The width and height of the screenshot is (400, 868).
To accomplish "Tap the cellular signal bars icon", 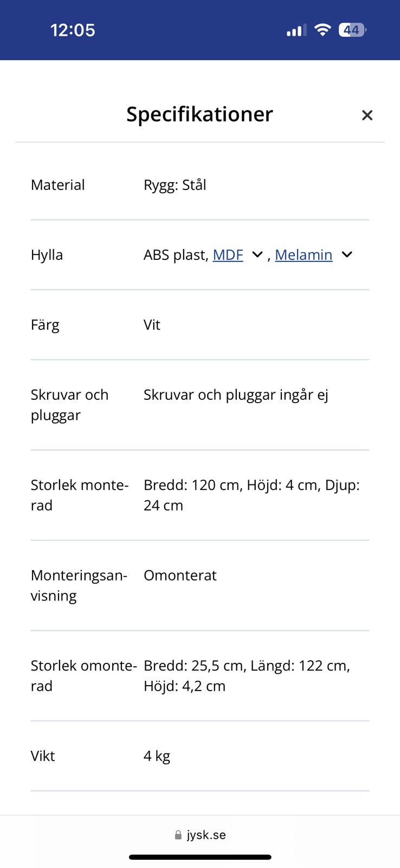I will point(296,31).
